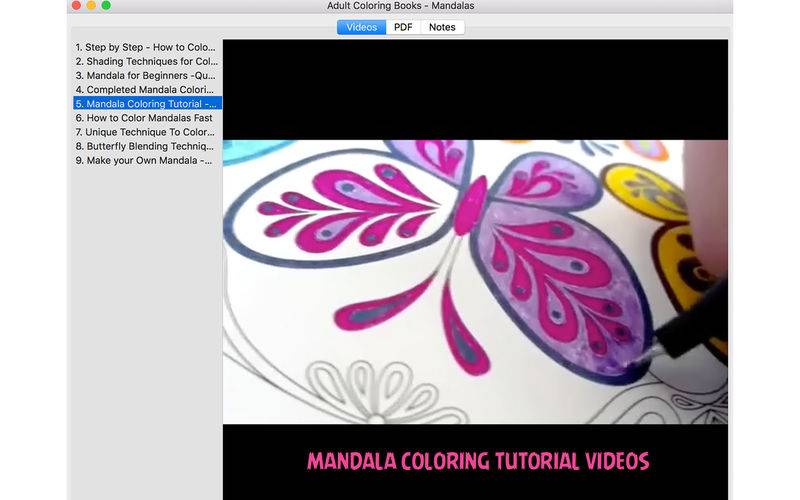Screen dimensions: 800x500
Task: Click the butterfly video player frame
Action: coord(476,282)
